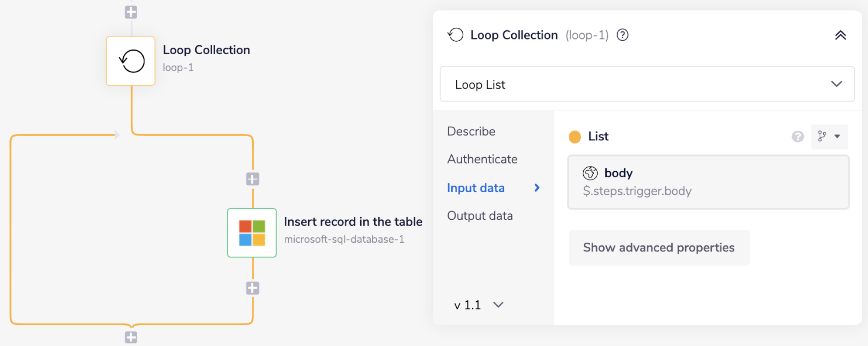The height and width of the screenshot is (346, 868).
Task: Click the loop icon in panel header
Action: coord(456,35)
